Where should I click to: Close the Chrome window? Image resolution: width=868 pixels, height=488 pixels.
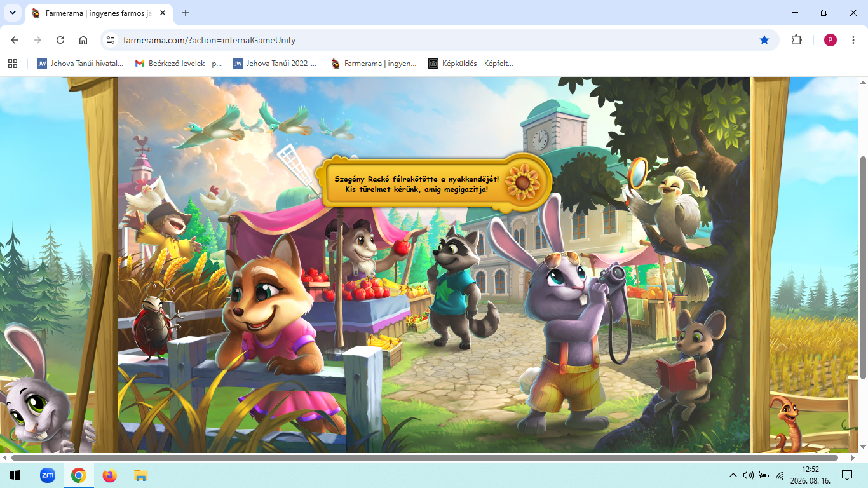pos(853,13)
